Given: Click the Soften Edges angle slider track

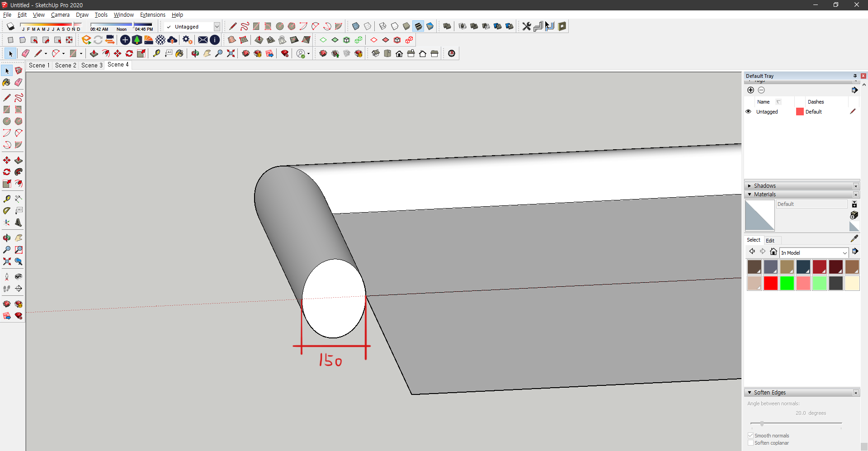Looking at the screenshot, I should click(796, 423).
